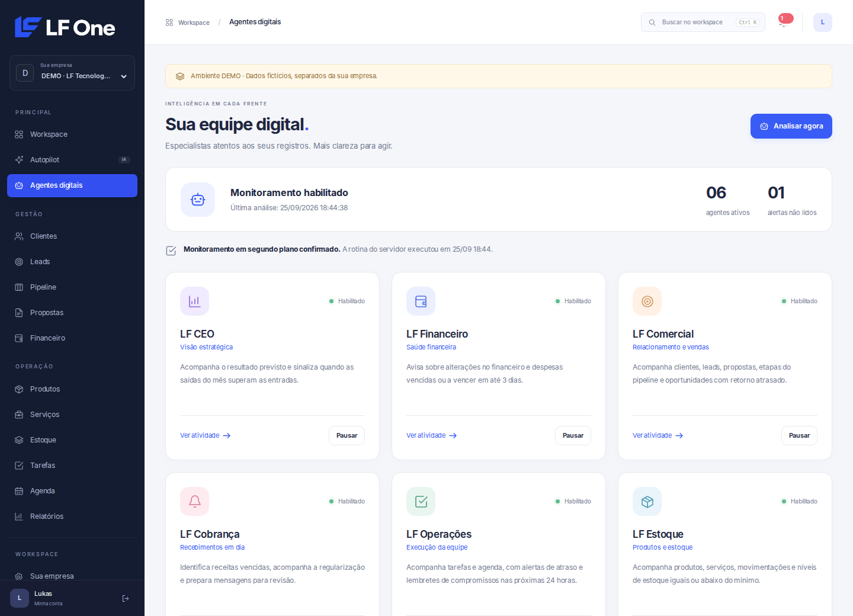853x616 pixels.
Task: Click the LF Cobrança card title
Action: pyautogui.click(x=210, y=534)
